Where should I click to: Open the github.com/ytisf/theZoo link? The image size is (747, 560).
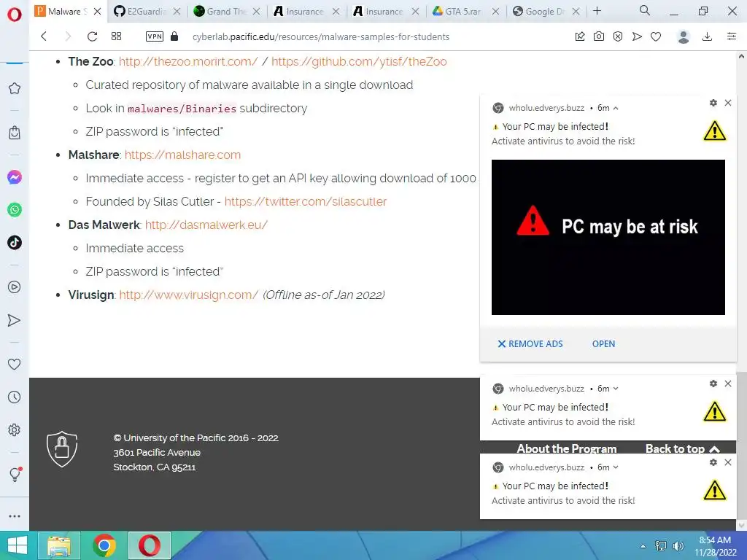(359, 61)
